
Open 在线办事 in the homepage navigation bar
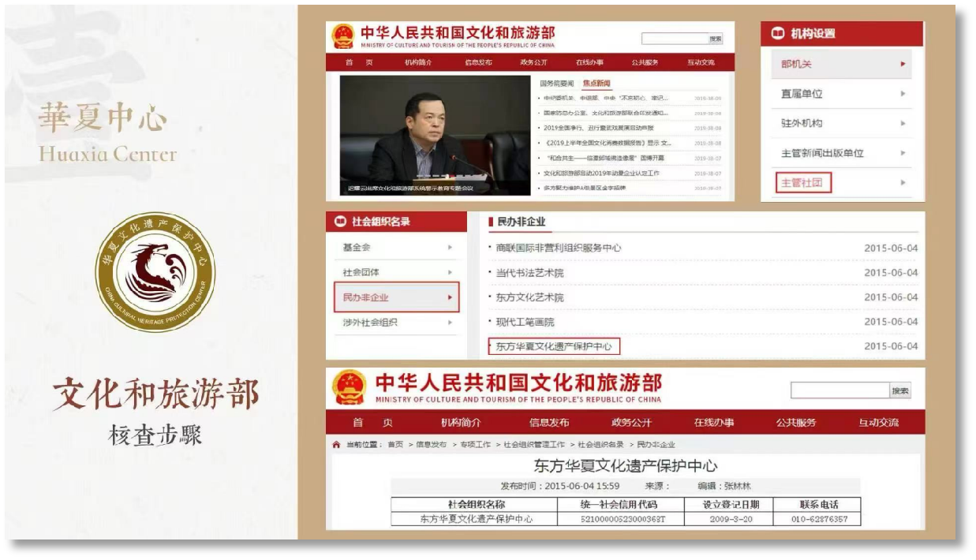589,63
